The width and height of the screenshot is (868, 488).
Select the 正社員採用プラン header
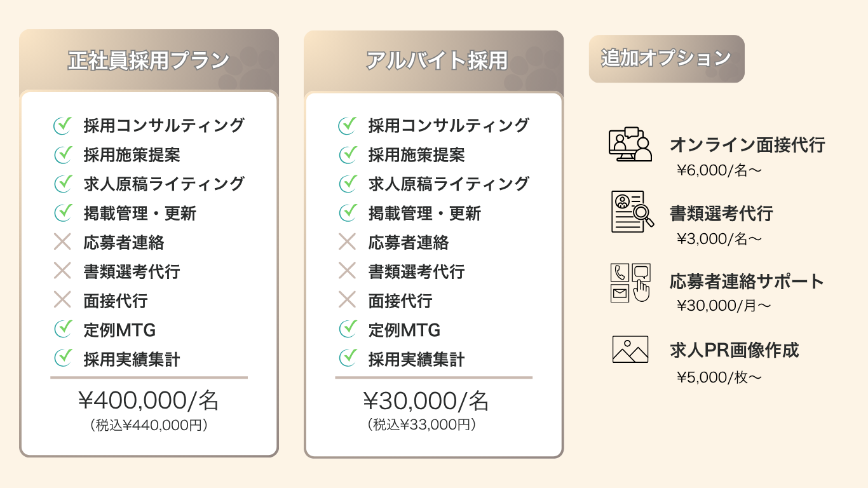(x=149, y=60)
